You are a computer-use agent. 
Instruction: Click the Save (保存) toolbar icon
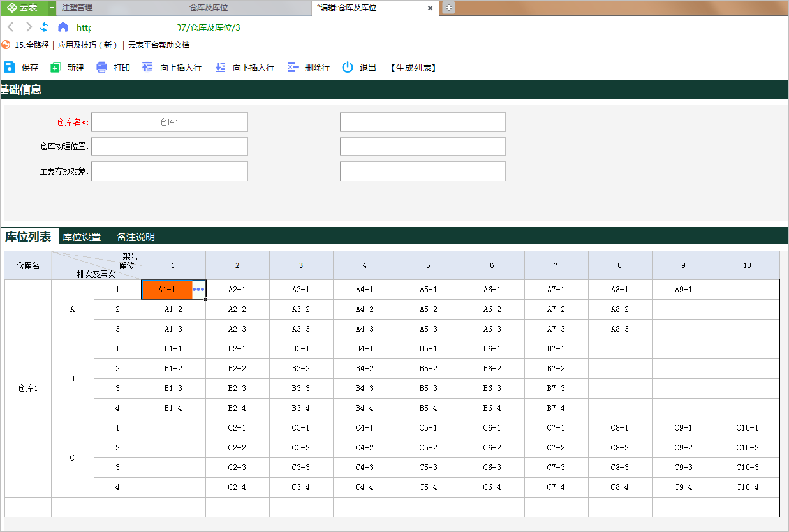9,67
